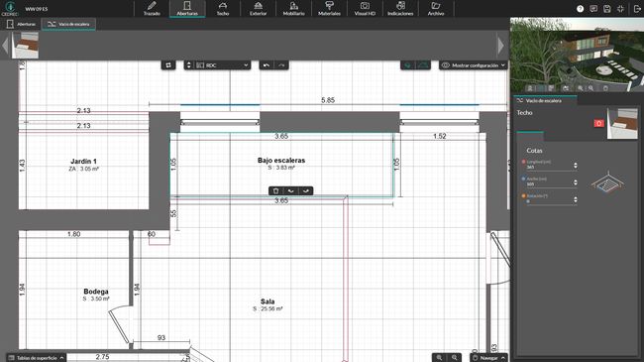Delete selected stairwell opening trash icon

276,190
